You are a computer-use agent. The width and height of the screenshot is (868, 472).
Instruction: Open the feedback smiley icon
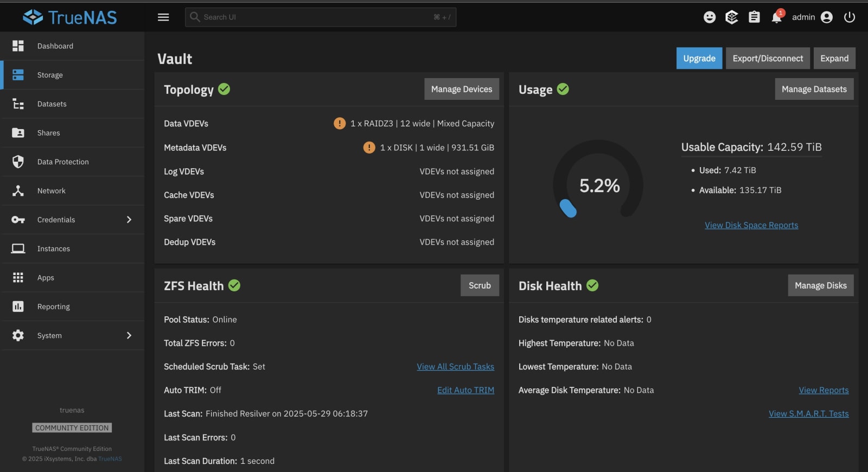(710, 17)
